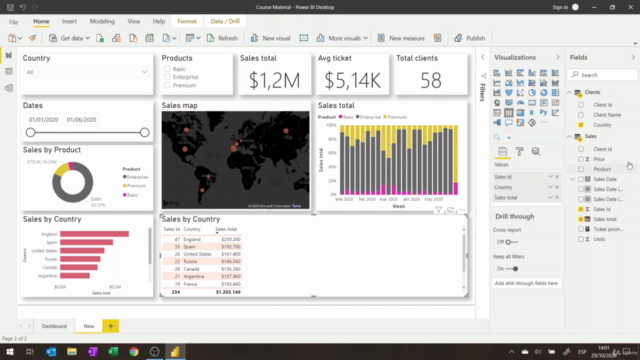The width and height of the screenshot is (640, 360).
Task: Click the Publish button
Action: click(x=470, y=38)
